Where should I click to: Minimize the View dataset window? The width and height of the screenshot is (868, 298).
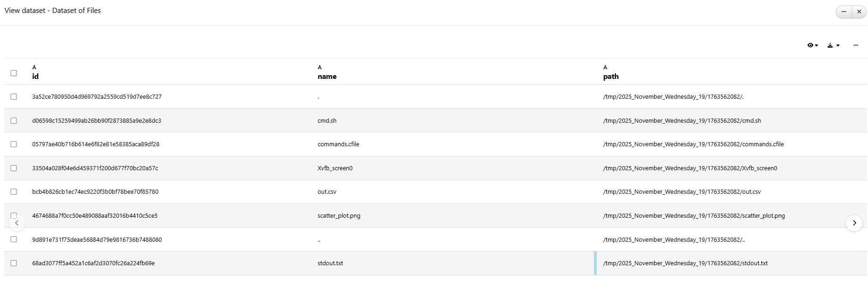844,12
